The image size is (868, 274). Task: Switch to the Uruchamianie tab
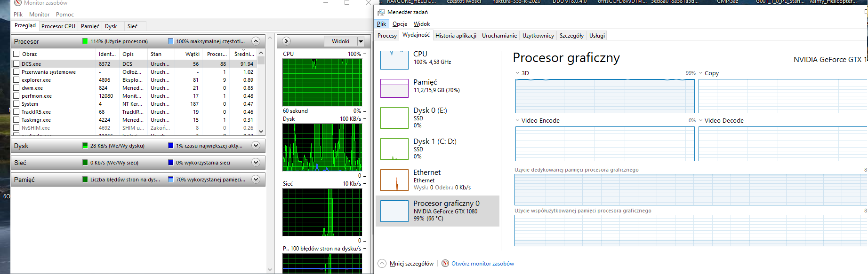(x=499, y=36)
